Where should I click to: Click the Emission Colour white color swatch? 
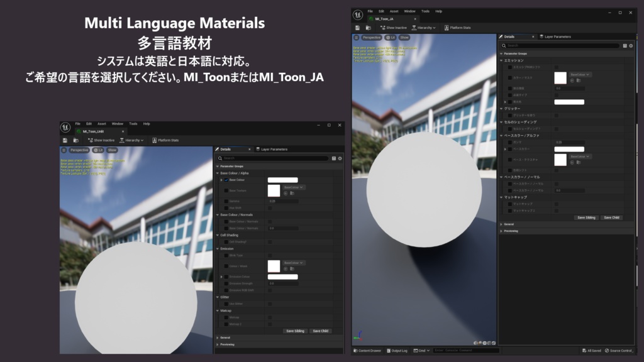pos(283,277)
